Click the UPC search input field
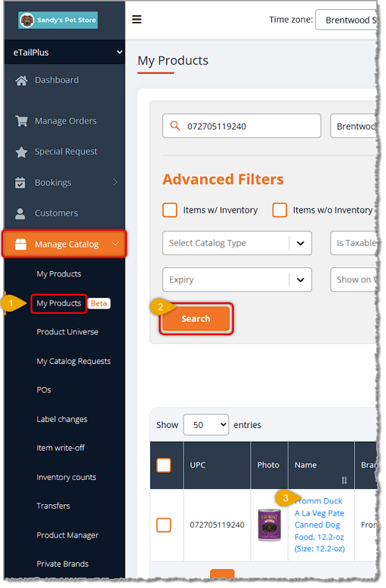Image resolution: width=386 pixels, height=588 pixels. pos(241,126)
